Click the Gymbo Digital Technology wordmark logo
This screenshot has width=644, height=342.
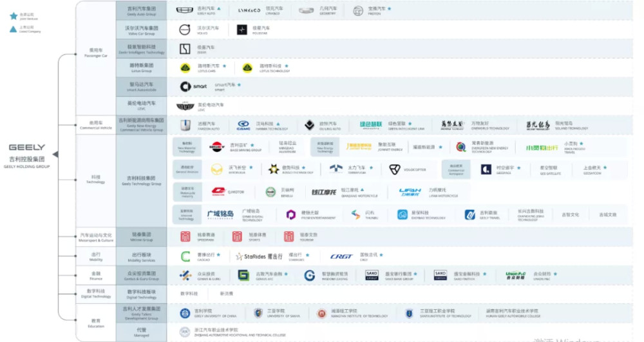pyautogui.click(x=220, y=214)
